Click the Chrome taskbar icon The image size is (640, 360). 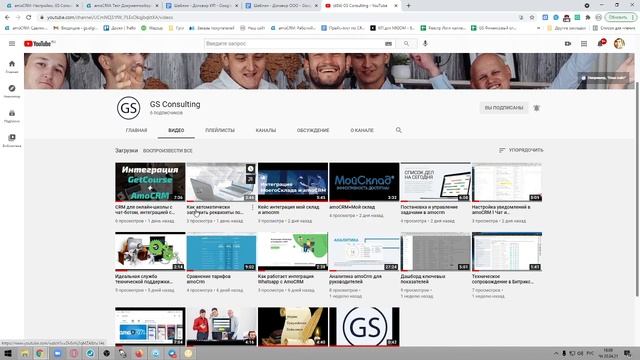point(40,353)
